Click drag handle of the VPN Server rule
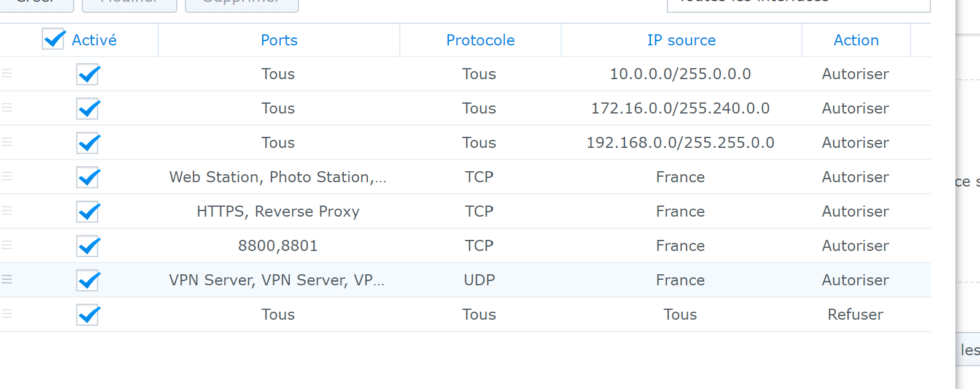 point(7,279)
